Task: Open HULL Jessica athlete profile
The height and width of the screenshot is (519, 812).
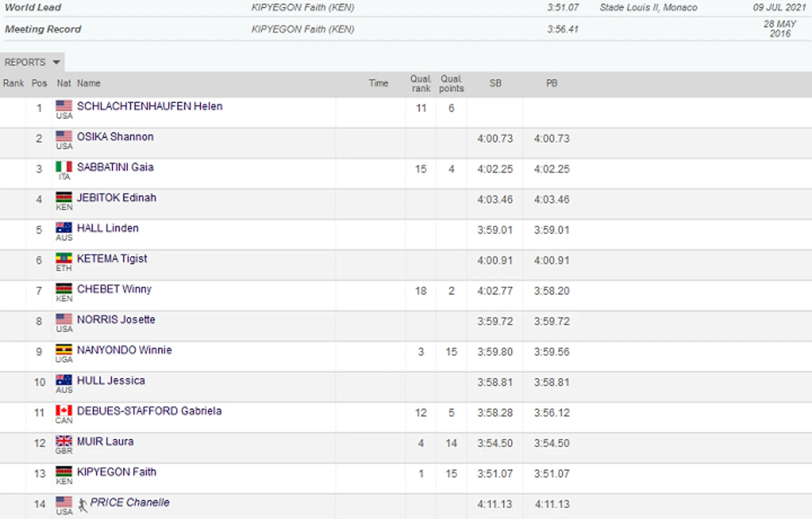Action: pyautogui.click(x=111, y=380)
